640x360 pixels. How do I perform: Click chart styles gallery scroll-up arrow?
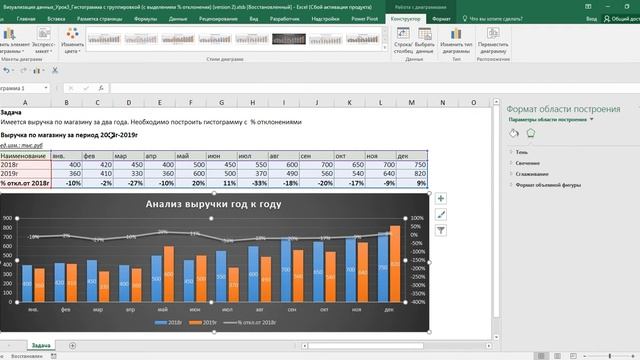tap(384, 30)
